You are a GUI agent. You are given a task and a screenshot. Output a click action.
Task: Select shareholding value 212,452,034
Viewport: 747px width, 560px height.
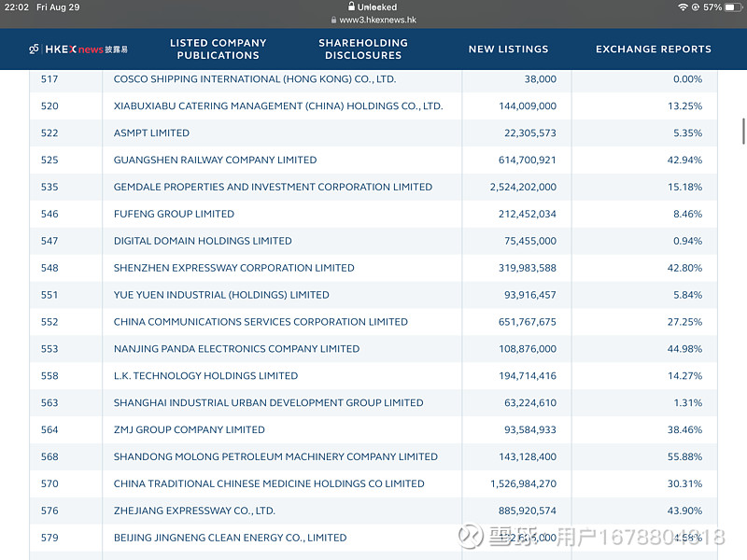[x=528, y=214]
